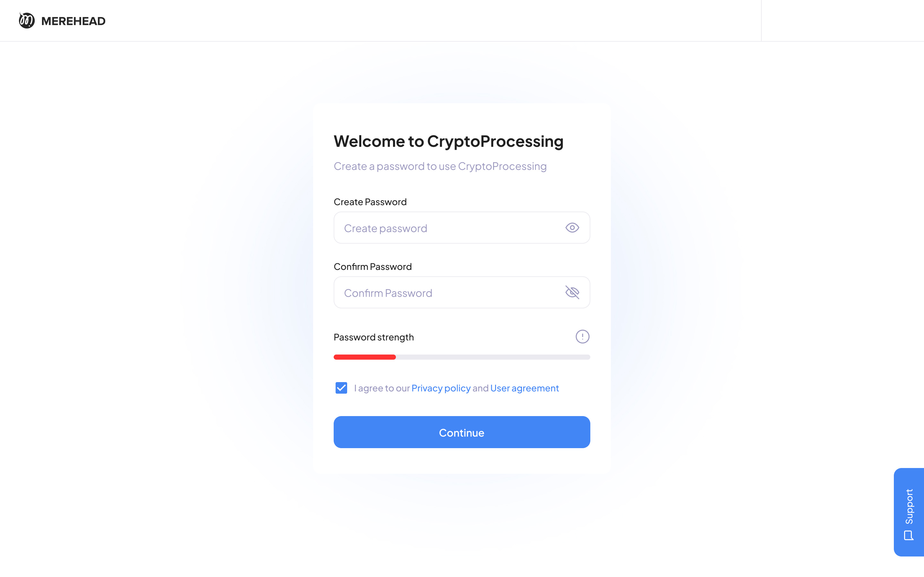Click the red portion of strength bar
Image resolution: width=924 pixels, height=577 pixels.
pyautogui.click(x=365, y=357)
